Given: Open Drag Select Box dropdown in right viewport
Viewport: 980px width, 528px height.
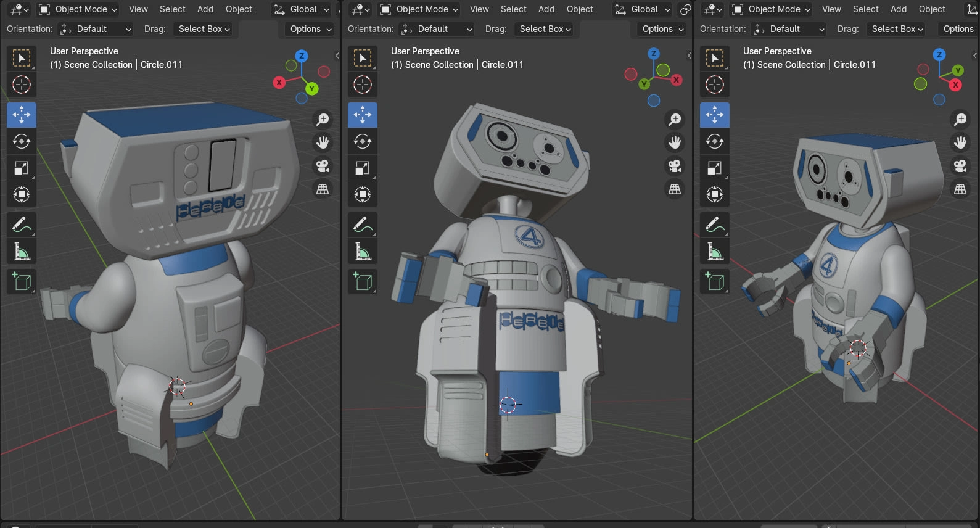Looking at the screenshot, I should [897, 29].
